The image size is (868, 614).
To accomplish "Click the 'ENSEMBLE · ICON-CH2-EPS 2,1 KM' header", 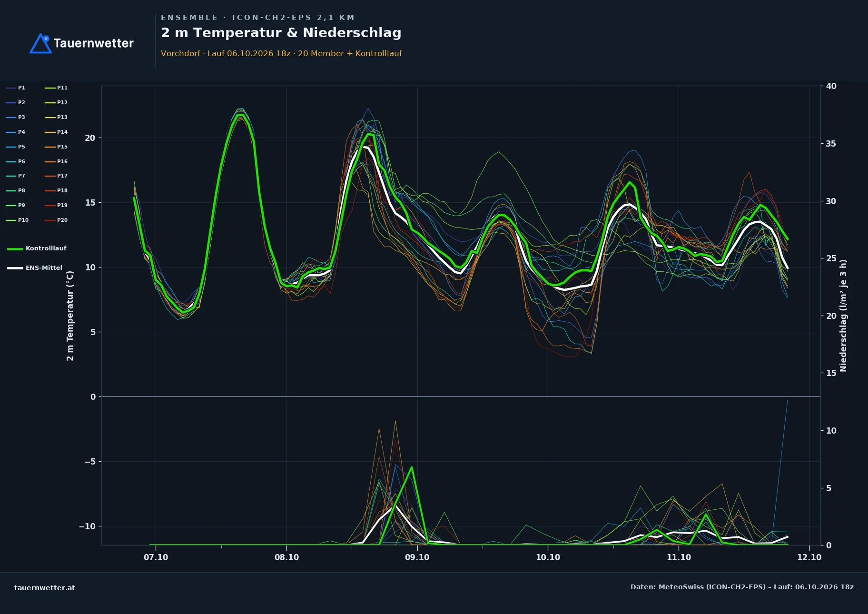I will click(257, 18).
